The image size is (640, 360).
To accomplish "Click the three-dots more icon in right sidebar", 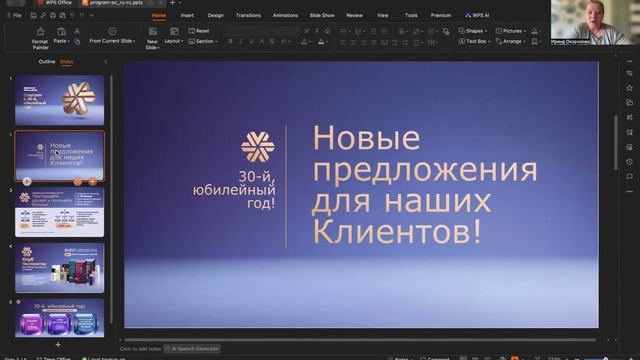I will [x=629, y=191].
